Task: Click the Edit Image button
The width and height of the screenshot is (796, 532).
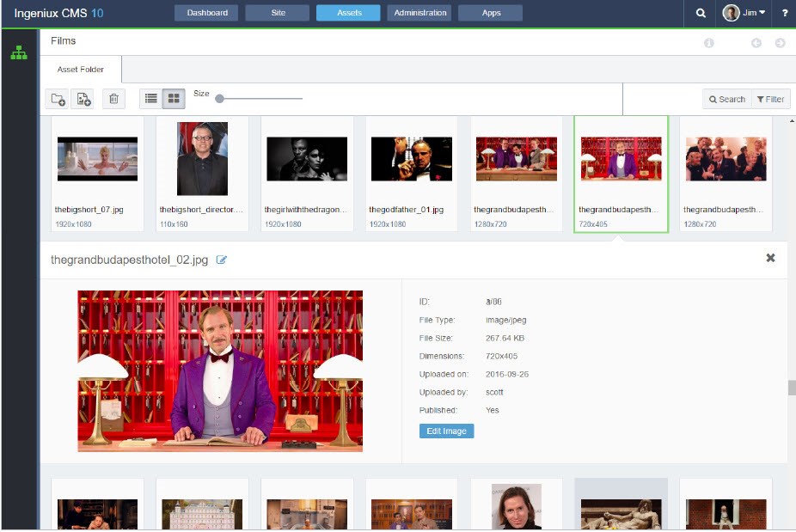Action: pyautogui.click(x=446, y=431)
